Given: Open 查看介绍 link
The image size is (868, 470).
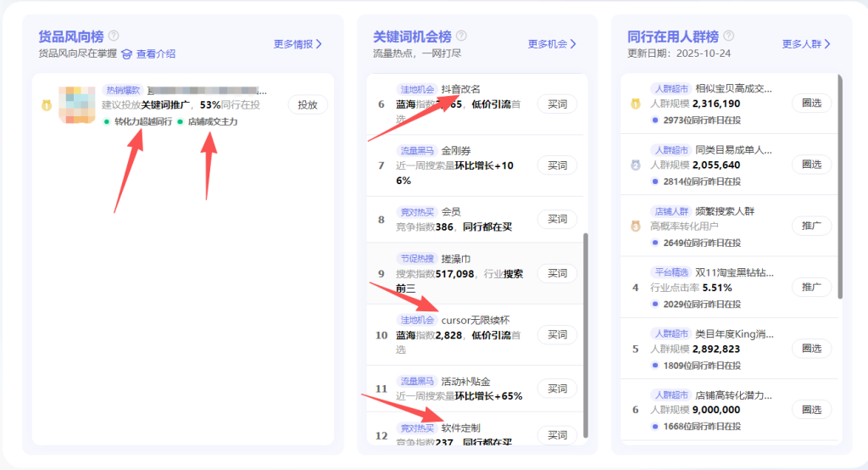Looking at the screenshot, I should point(156,53).
